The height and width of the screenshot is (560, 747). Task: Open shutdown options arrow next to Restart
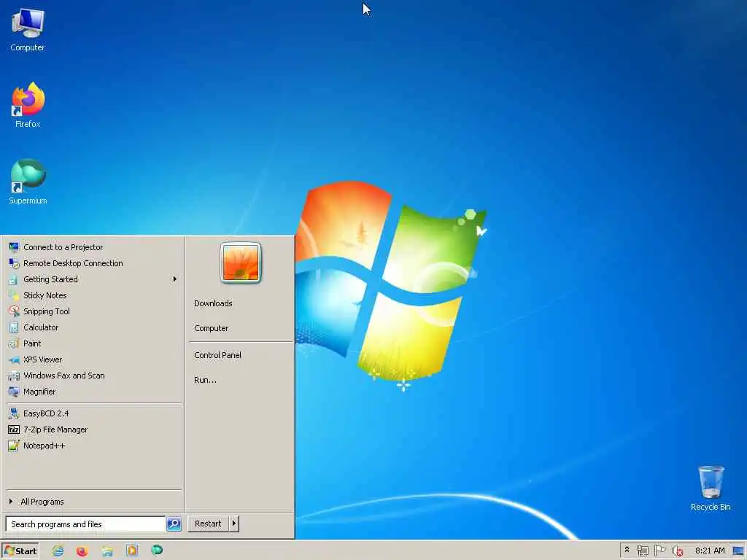(234, 524)
